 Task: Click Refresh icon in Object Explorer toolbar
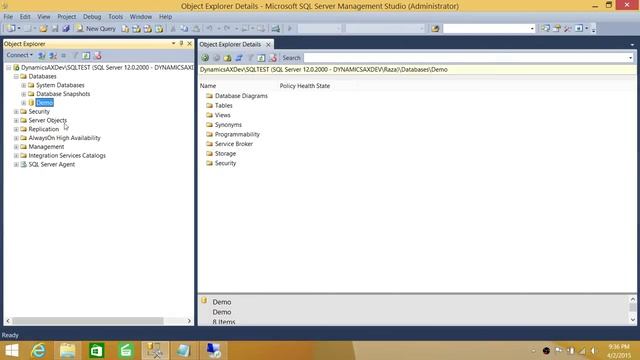pos(86,56)
